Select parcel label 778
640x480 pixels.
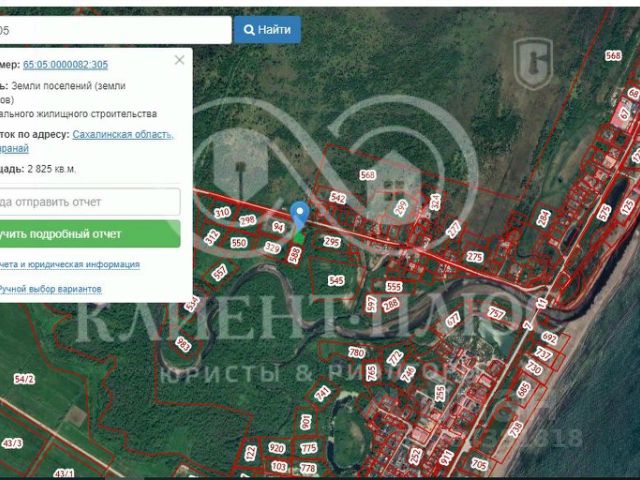coord(308,468)
